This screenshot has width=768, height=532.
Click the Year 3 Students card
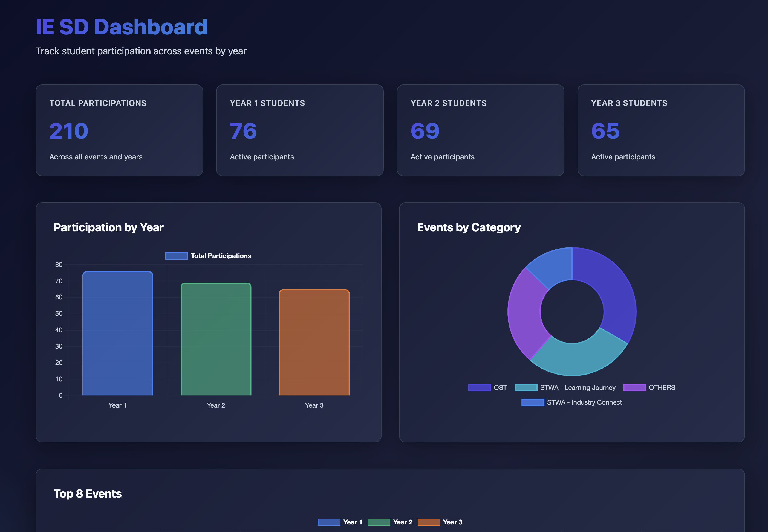tap(661, 130)
